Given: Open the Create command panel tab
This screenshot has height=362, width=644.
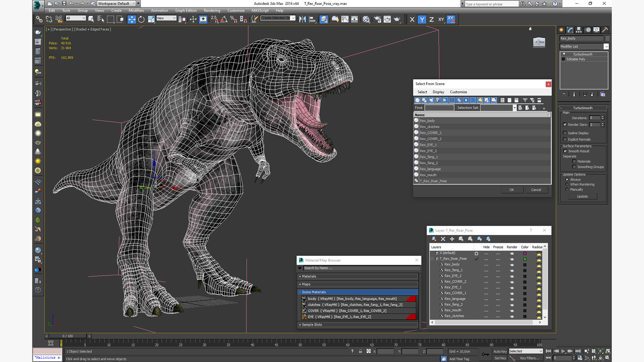Looking at the screenshot, I should tap(561, 30).
